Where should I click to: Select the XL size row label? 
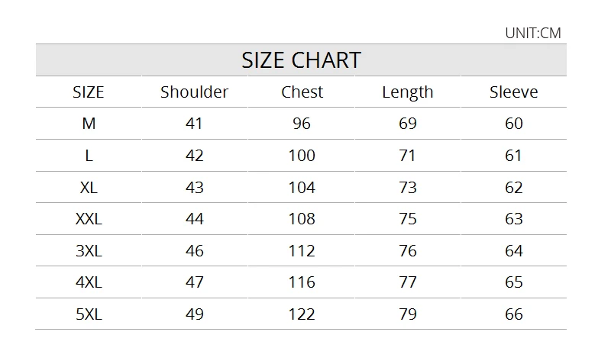[x=89, y=188]
